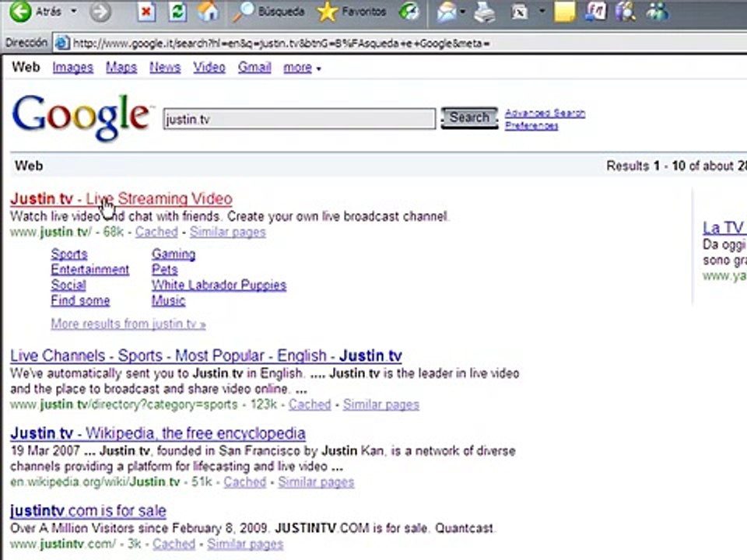Open 'Justin.tv - Live Streaming Video' result
The image size is (747, 560).
[x=121, y=198]
